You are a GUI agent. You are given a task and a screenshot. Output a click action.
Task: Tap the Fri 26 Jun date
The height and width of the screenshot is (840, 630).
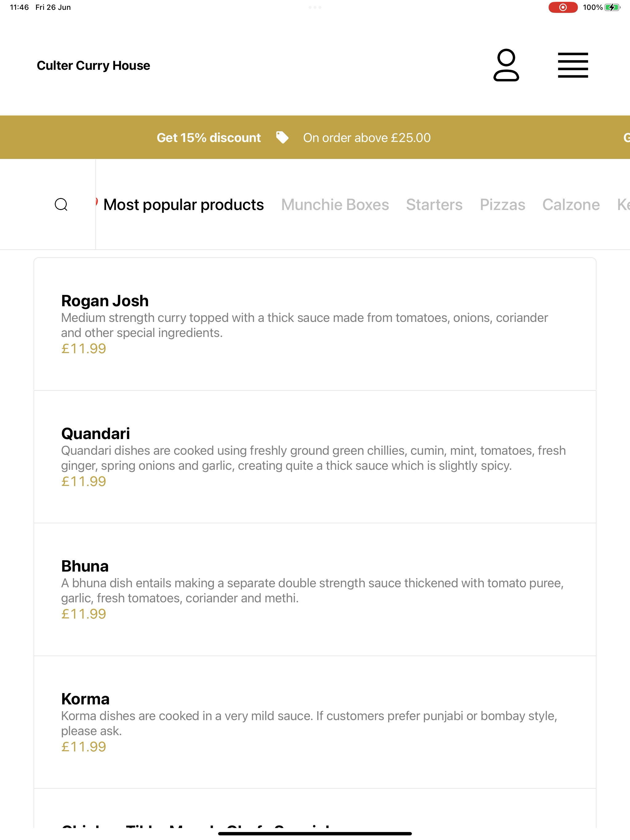point(53,7)
